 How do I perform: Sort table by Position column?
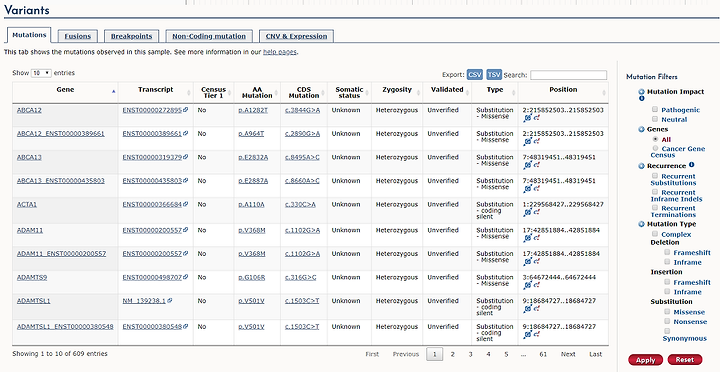(x=563, y=92)
